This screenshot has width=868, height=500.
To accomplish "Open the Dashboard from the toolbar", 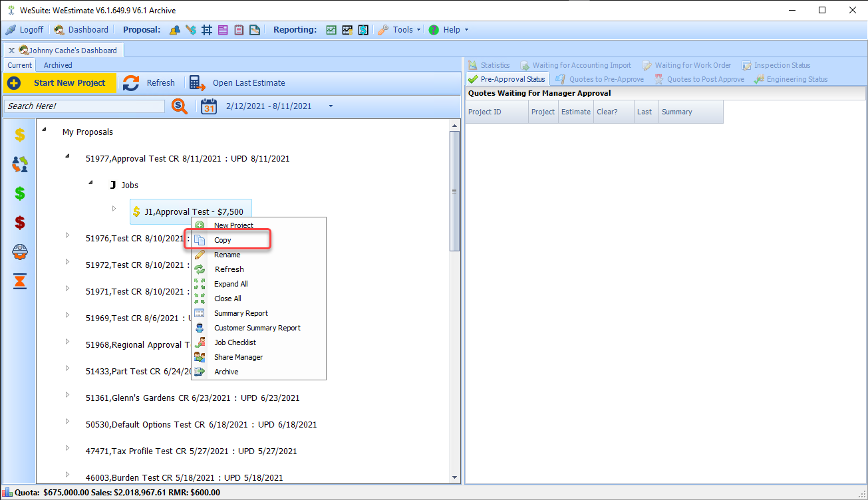I will (81, 30).
